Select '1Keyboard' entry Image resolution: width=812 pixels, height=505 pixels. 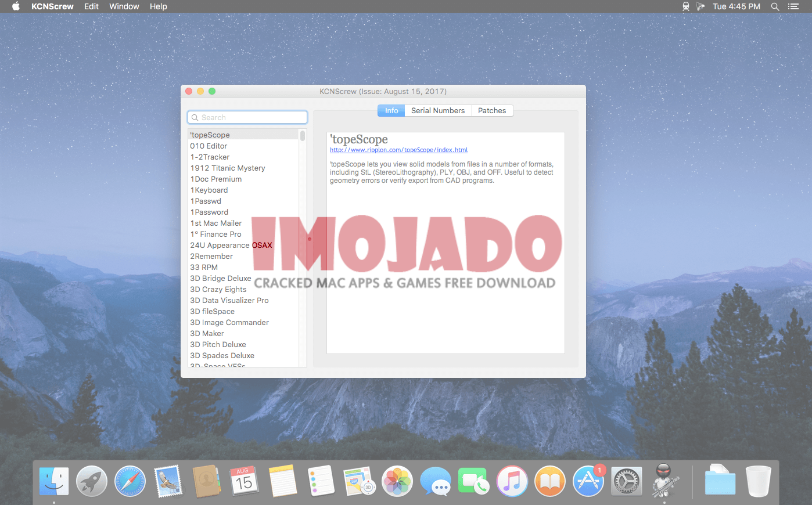243,190
